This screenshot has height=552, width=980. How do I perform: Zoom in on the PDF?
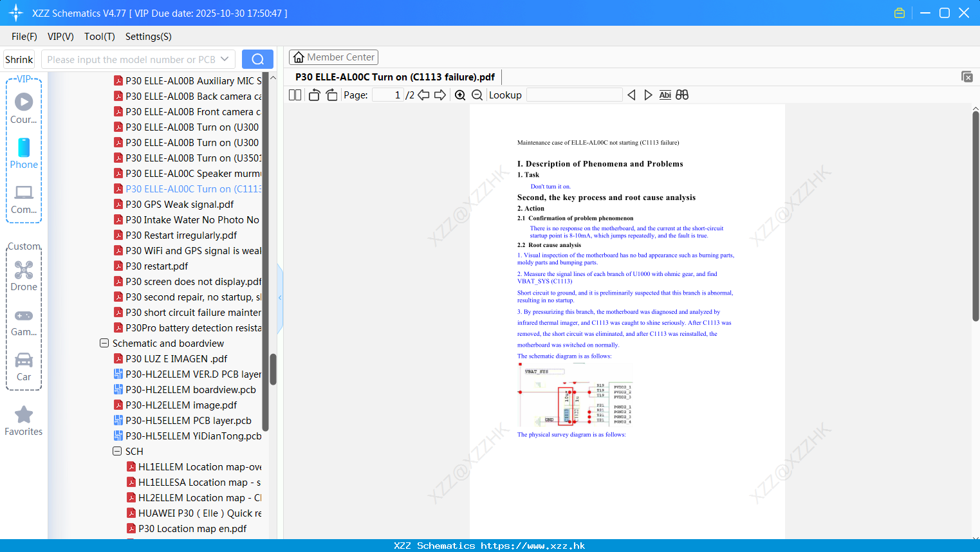click(x=460, y=95)
